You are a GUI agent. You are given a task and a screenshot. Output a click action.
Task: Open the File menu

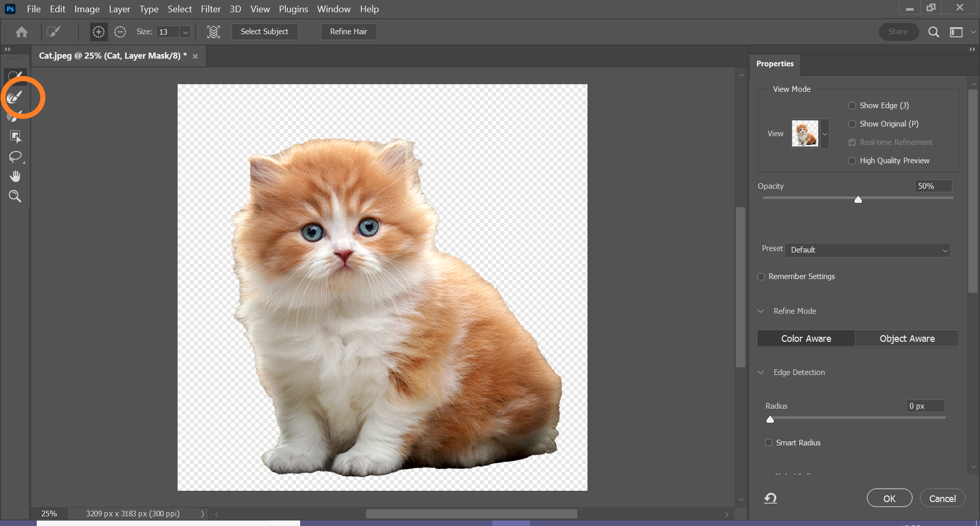point(34,9)
